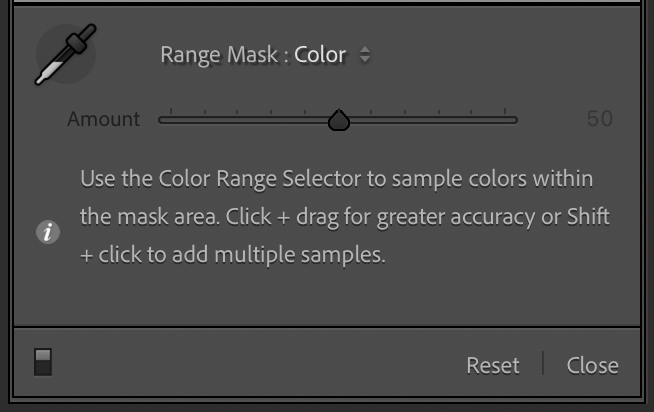Screen dimensions: 654x412
Task: Reset the range mask settings
Action: coord(493,365)
